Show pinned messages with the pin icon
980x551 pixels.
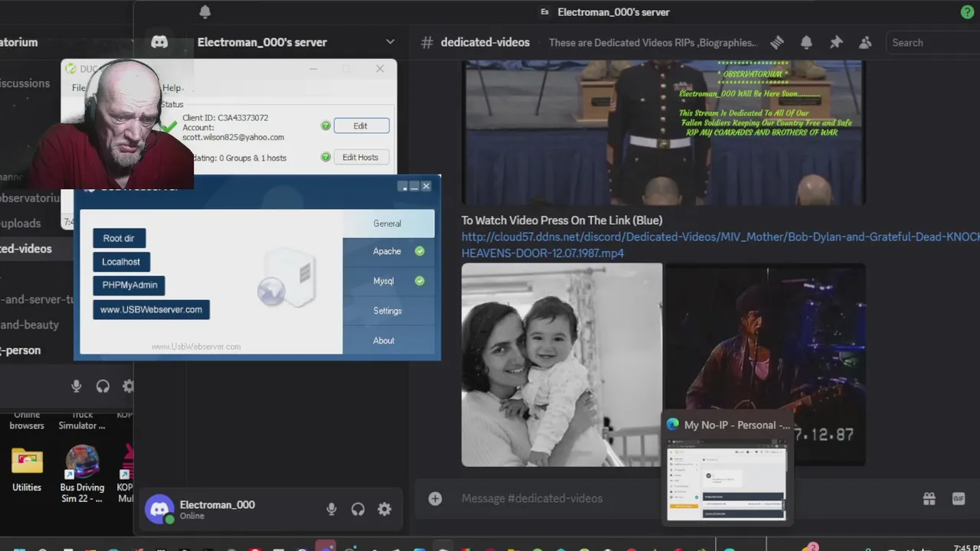click(836, 43)
